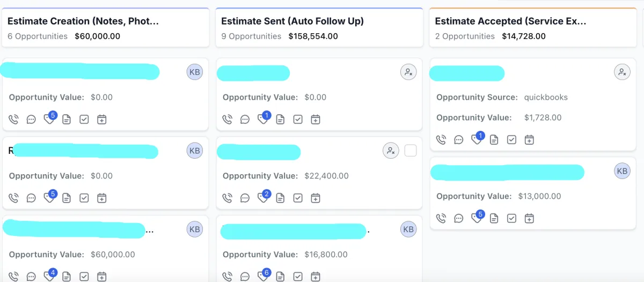Screen dimensions: 644x282
Task: Tick the checkbox on the $22,400.00 opportunity card
Action: pos(411,151)
